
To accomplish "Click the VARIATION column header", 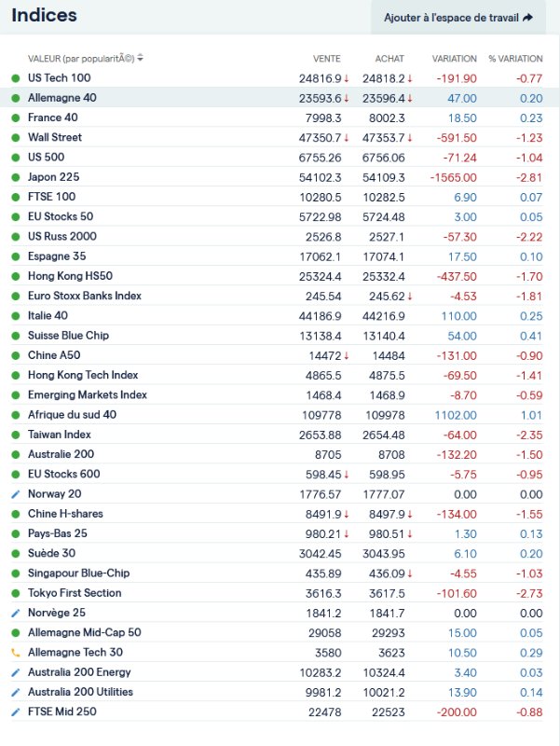I will coord(454,59).
